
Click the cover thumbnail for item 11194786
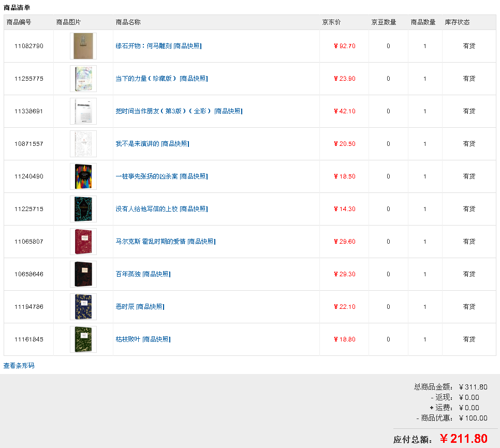[x=83, y=307]
